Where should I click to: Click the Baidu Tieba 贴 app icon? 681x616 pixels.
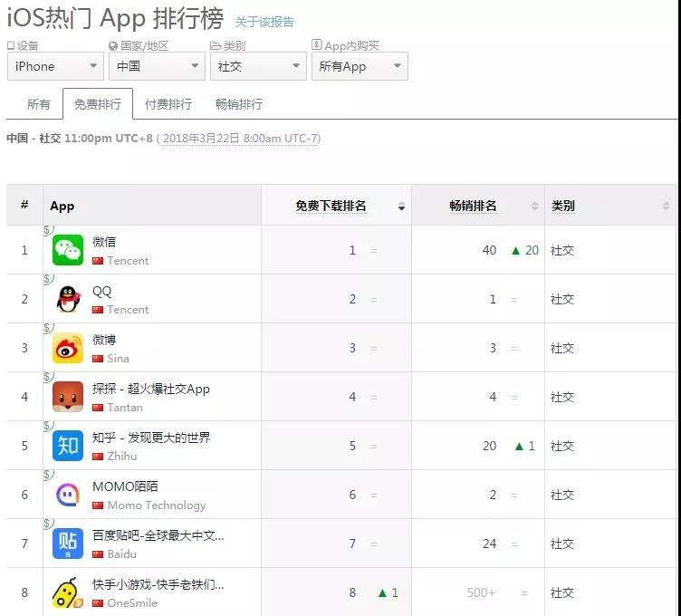pyautogui.click(x=68, y=544)
